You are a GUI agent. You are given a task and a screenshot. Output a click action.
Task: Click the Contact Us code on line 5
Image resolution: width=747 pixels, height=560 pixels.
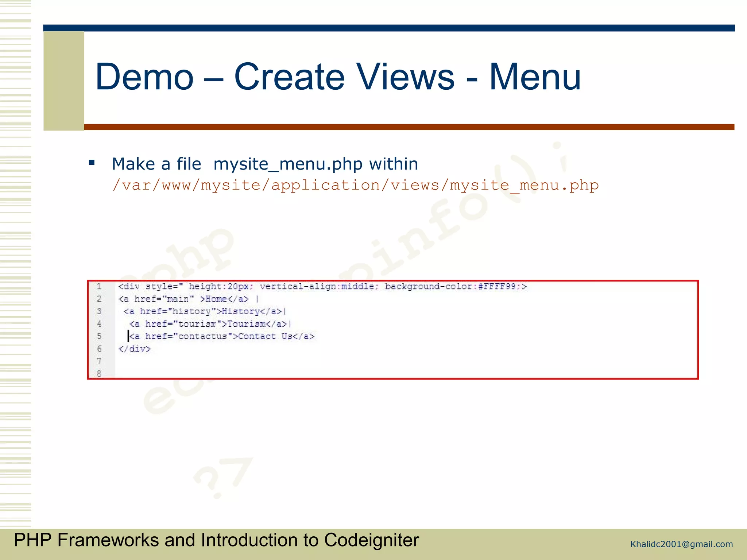tap(221, 336)
